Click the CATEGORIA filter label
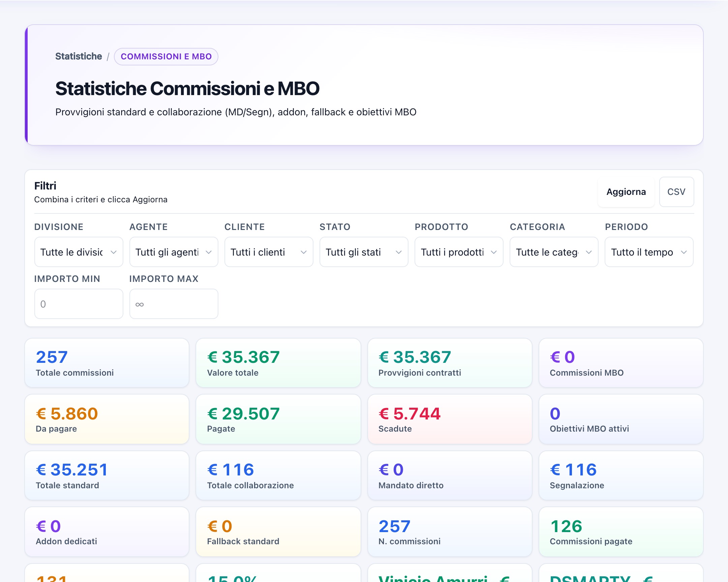Viewport: 728px width, 582px height. [537, 227]
